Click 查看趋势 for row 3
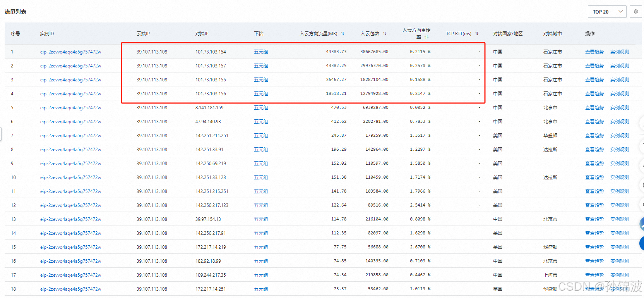The height and width of the screenshot is (298, 644). pyautogui.click(x=594, y=80)
